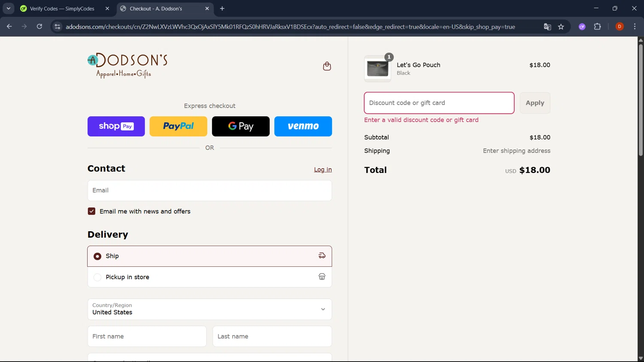Viewport: 644px width, 362px height.
Task: Click the Total $18.00 amount
Action: (535, 170)
